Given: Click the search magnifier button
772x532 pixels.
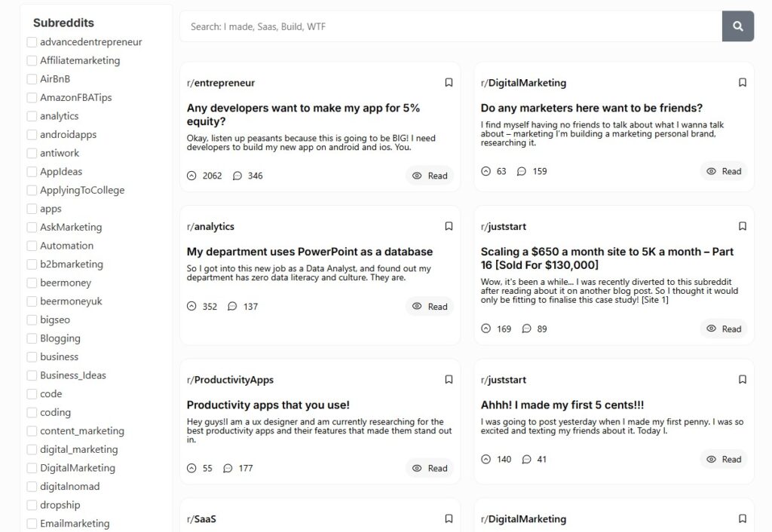Looking at the screenshot, I should pos(737,26).
